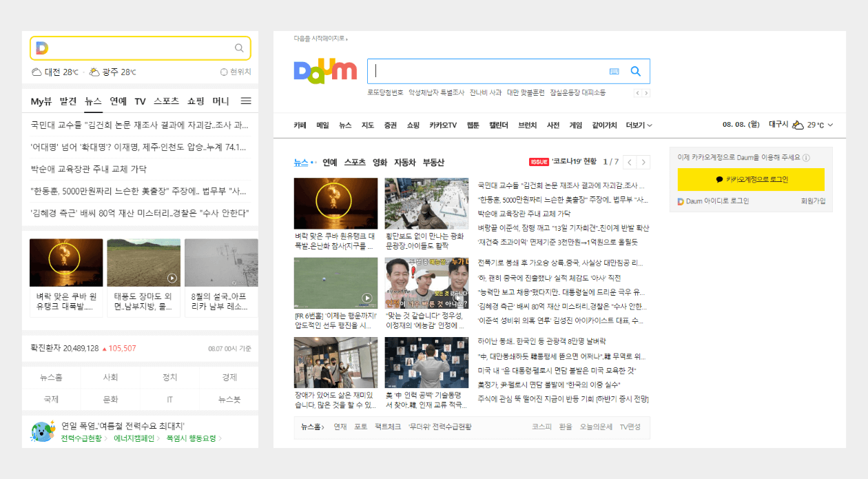Click 팩트체크 link in desktop news footer
This screenshot has width=868, height=479.
388,427
